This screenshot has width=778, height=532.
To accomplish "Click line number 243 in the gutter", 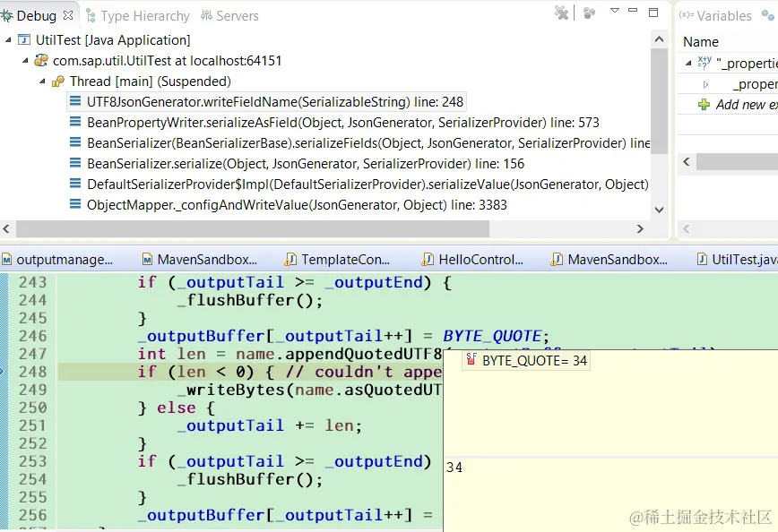I will point(33,282).
